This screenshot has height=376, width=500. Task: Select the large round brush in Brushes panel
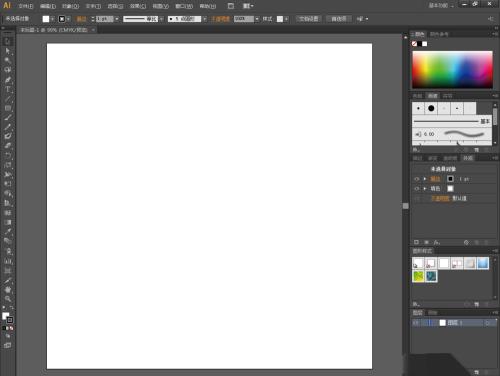pos(431,108)
